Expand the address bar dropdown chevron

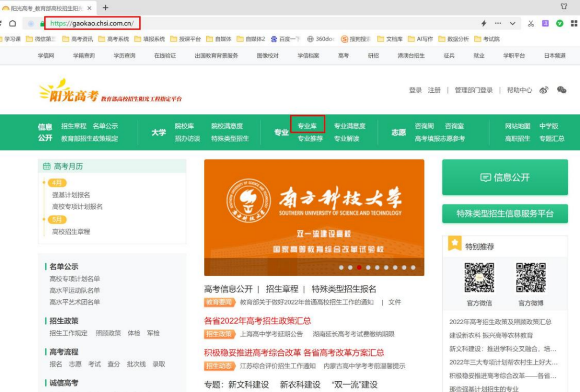(512, 23)
